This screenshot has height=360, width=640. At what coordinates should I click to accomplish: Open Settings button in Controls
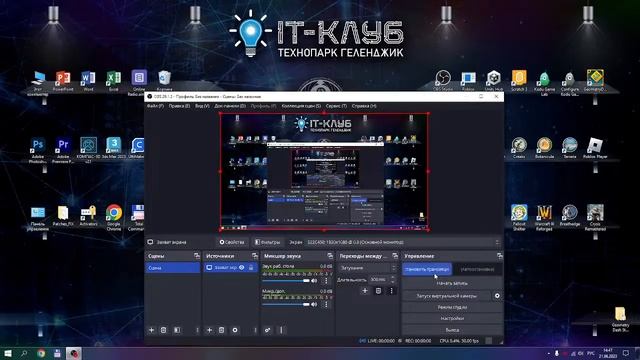point(452,318)
